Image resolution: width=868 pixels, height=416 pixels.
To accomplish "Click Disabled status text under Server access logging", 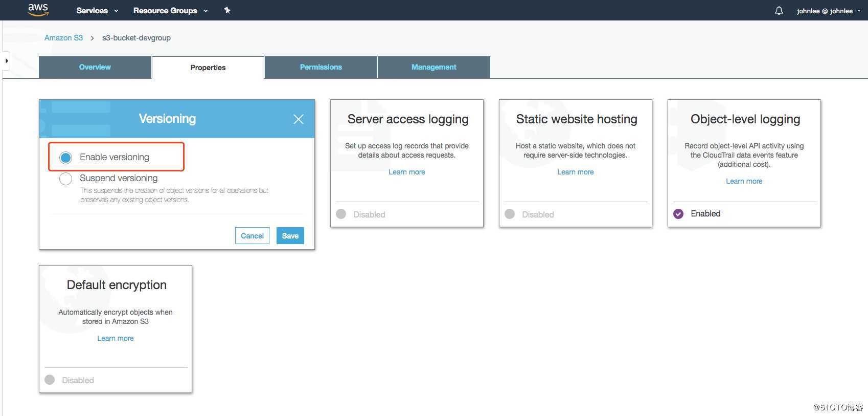I will click(369, 214).
